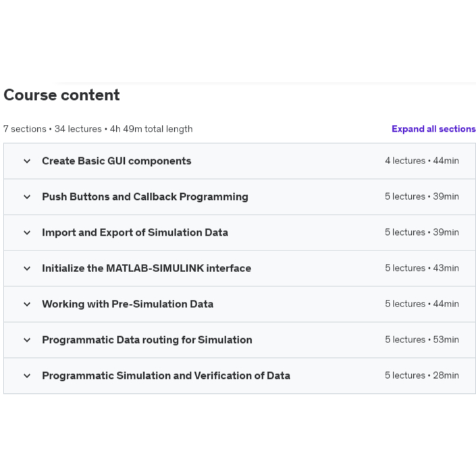Click the '5 lectures • 28min' label

[421, 376]
